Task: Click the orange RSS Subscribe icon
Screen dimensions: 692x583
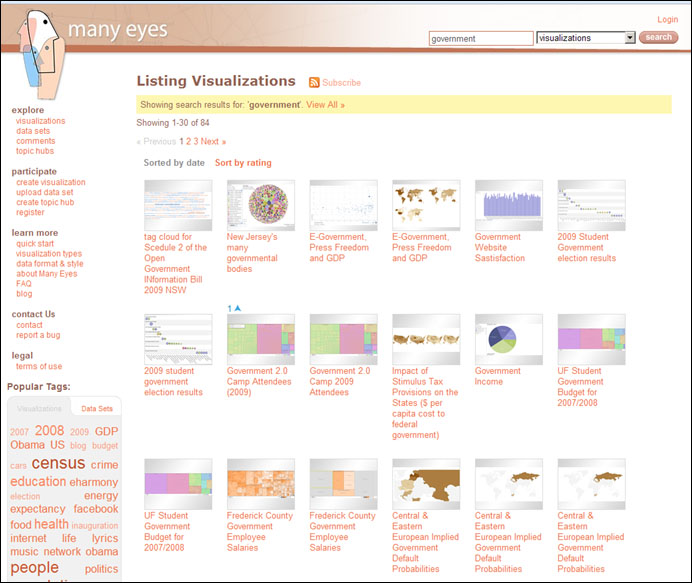Action: (x=314, y=82)
